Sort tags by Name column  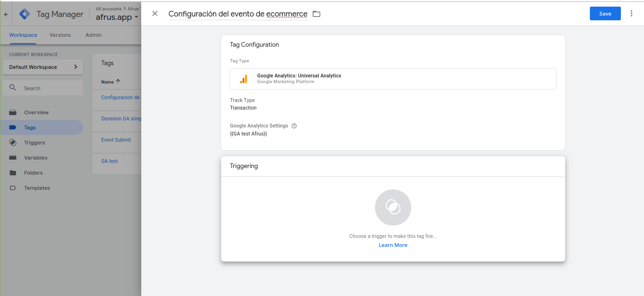(x=110, y=82)
